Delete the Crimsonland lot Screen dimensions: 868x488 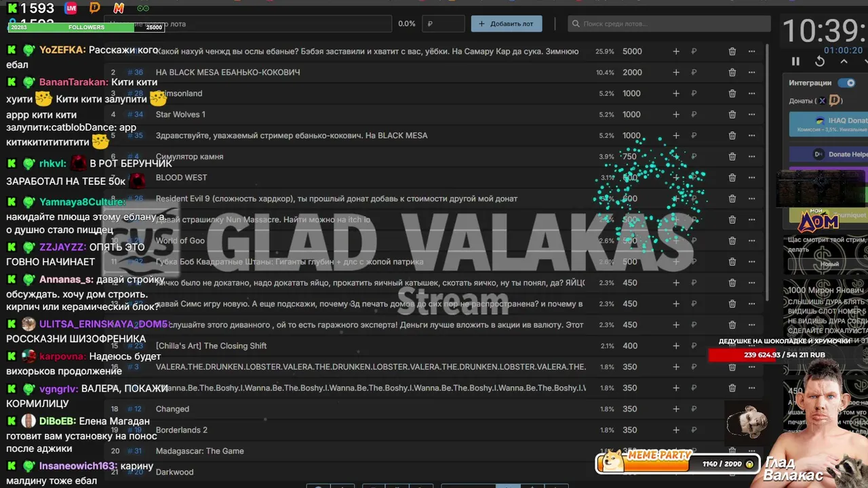point(732,94)
